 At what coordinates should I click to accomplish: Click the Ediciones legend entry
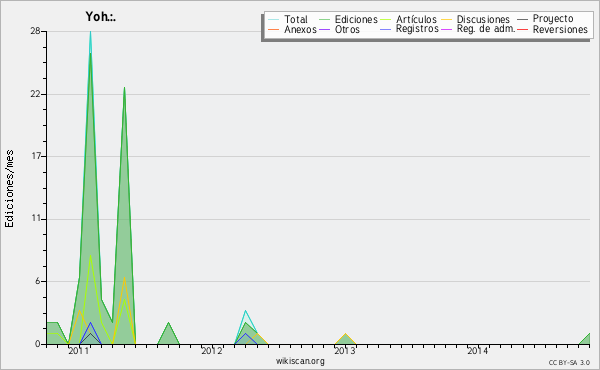point(356,19)
